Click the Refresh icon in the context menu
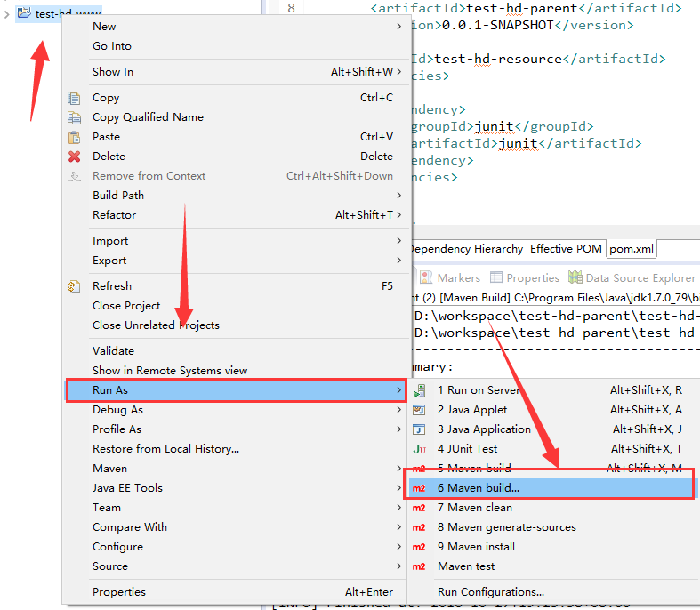This screenshot has height=610, width=700. click(x=74, y=286)
